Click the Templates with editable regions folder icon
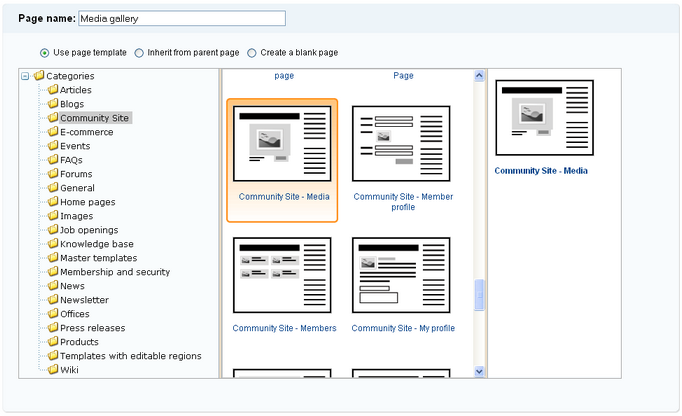This screenshot has width=682, height=416. point(53,356)
